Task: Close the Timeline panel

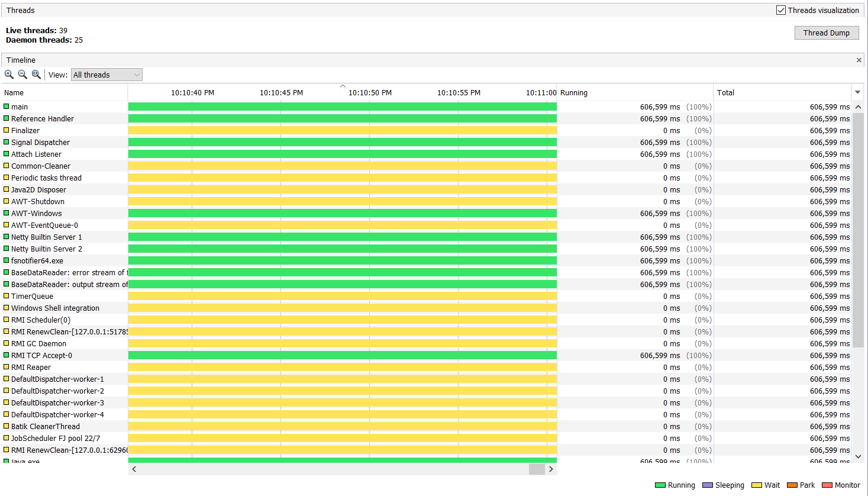Action: (859, 60)
